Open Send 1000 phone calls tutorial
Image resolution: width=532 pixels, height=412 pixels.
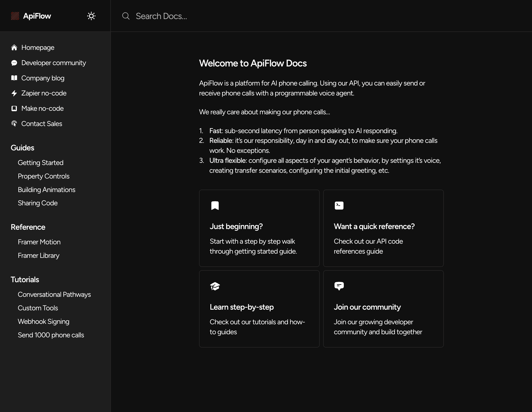point(51,335)
